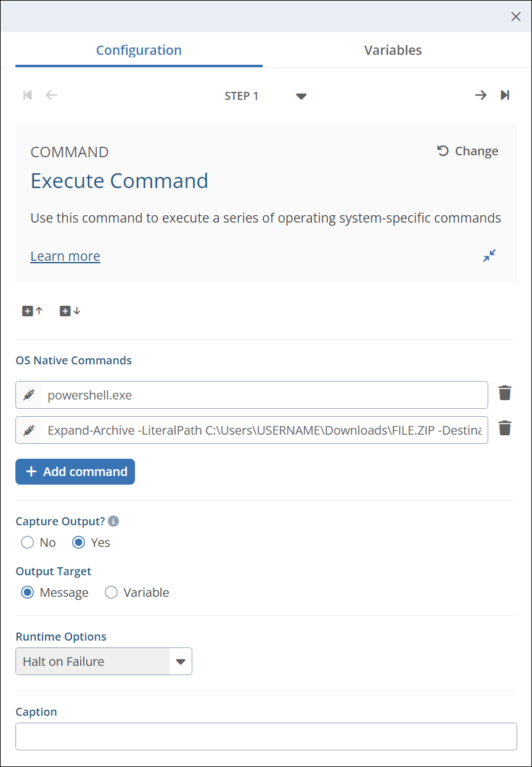Insert step above icon

[x=33, y=311]
